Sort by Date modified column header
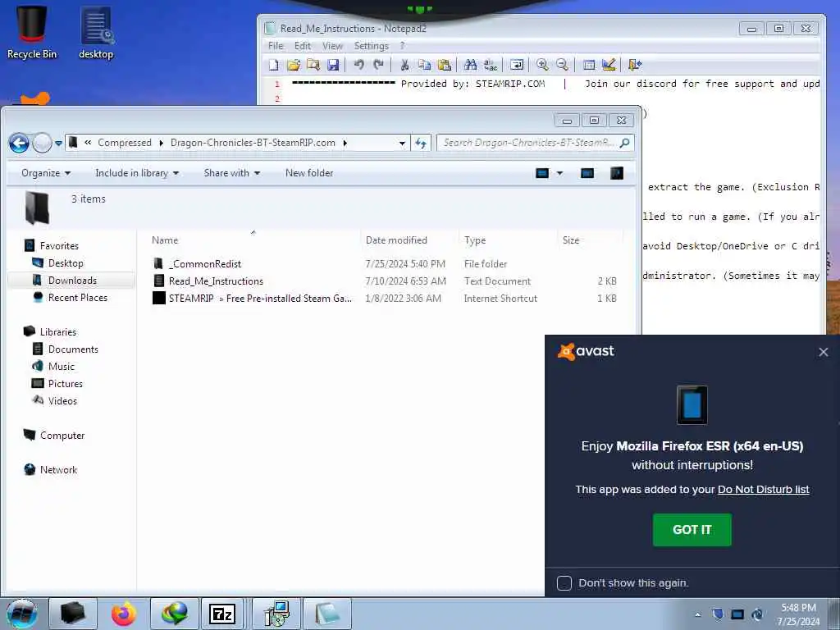The width and height of the screenshot is (840, 630). click(396, 240)
